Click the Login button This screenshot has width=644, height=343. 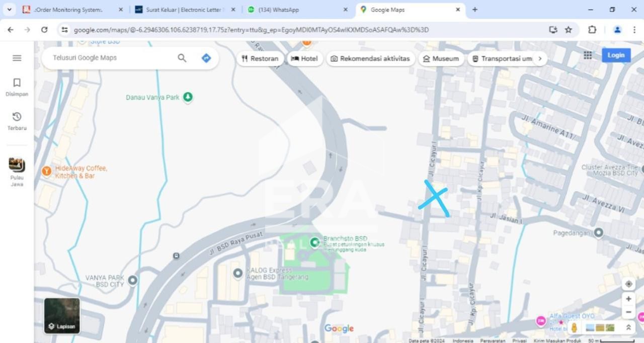click(x=616, y=55)
